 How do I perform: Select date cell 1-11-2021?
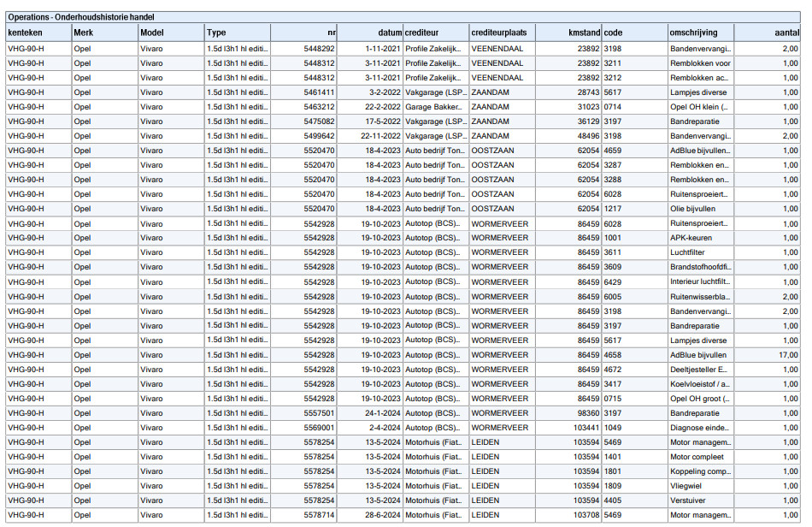click(370, 49)
